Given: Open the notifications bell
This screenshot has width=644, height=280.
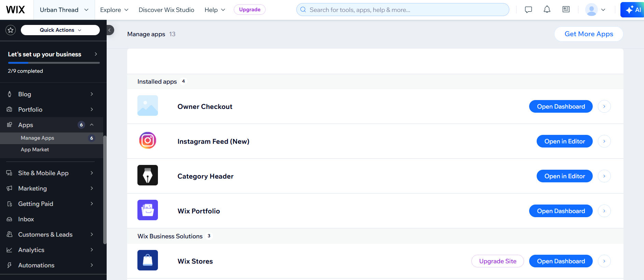Looking at the screenshot, I should coord(547,10).
